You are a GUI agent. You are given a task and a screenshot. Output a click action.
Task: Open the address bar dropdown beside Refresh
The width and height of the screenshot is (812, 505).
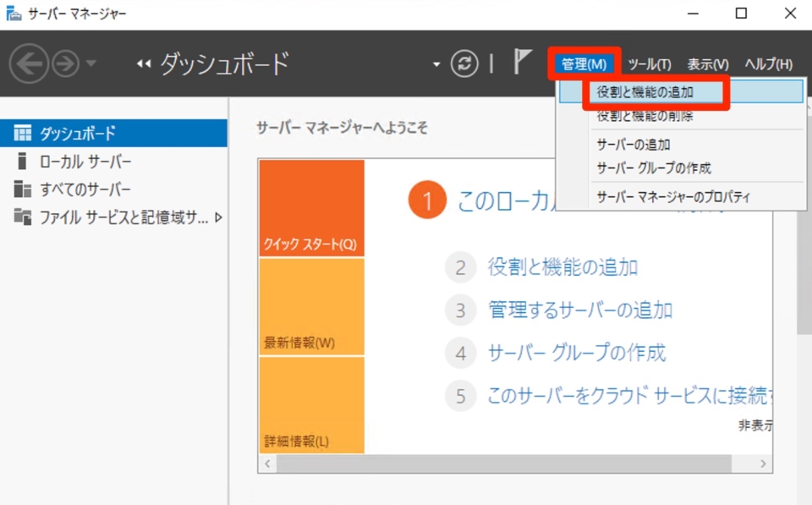point(436,64)
